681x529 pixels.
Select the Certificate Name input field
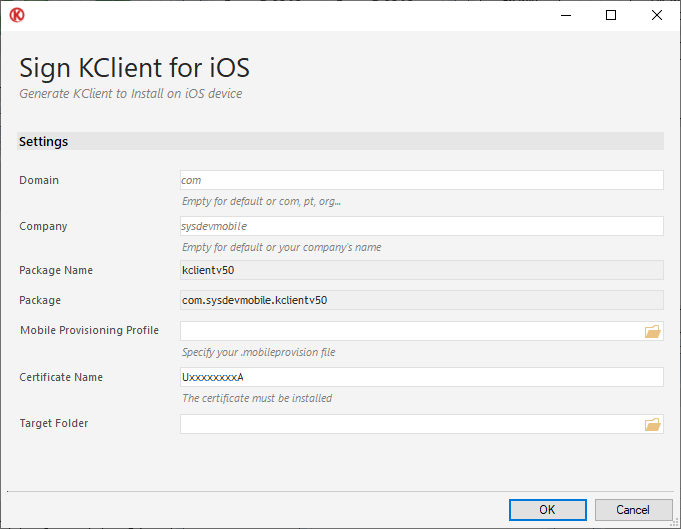(422, 377)
